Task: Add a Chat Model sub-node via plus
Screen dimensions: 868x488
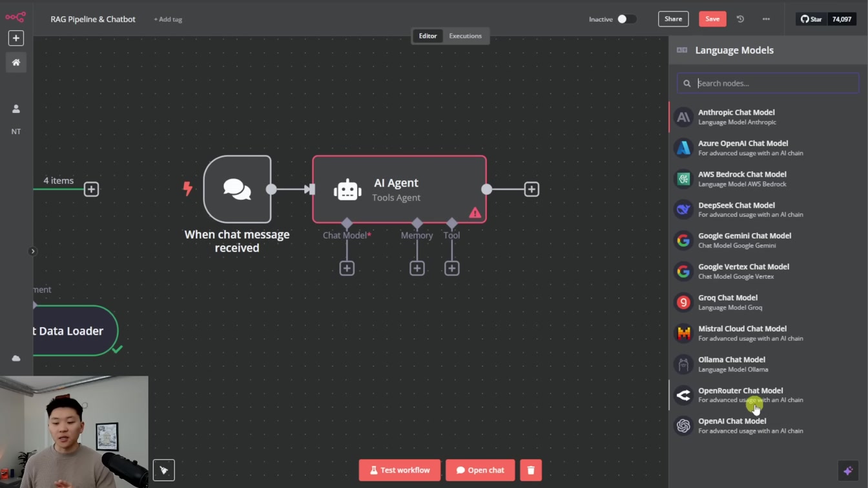Action: click(x=347, y=268)
